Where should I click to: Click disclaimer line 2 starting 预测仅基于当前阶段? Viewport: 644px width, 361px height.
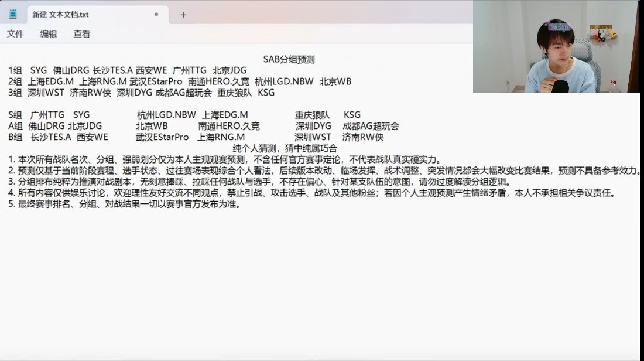324,170
